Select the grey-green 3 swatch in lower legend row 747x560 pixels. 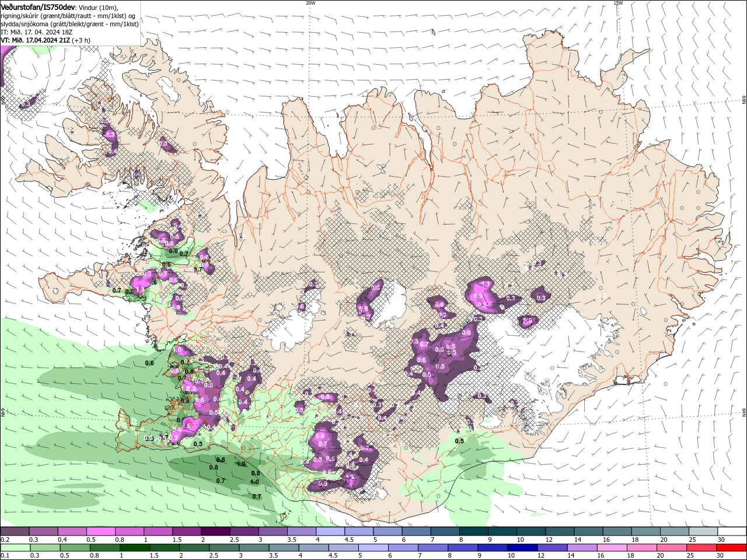point(254,548)
